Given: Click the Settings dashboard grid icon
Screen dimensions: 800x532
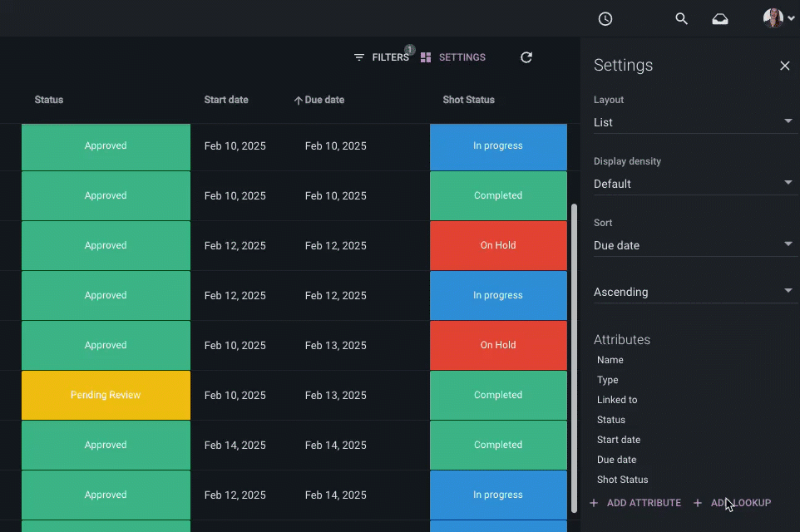Looking at the screenshot, I should click(x=426, y=57).
